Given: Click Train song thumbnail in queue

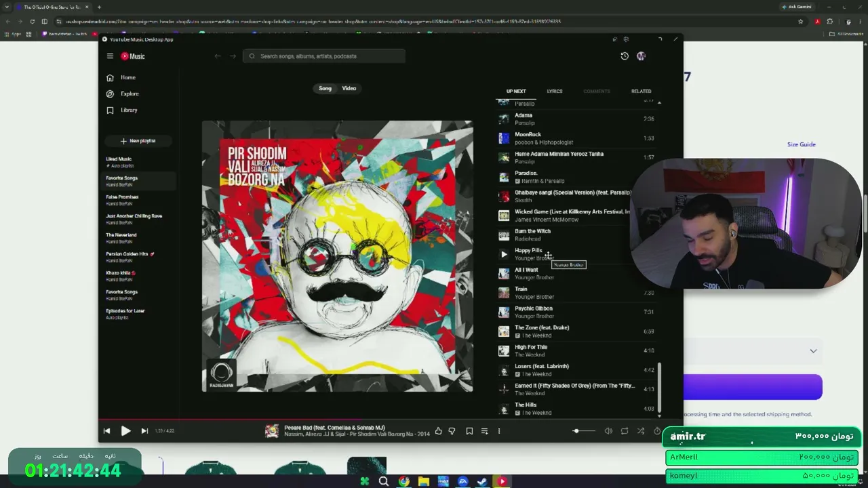Looking at the screenshot, I should 504,293.
